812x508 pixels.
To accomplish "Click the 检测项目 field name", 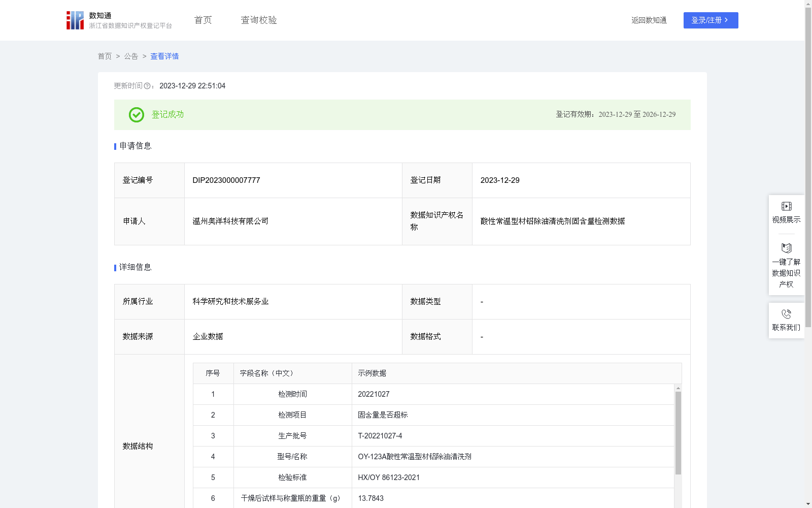I will pyautogui.click(x=292, y=415).
